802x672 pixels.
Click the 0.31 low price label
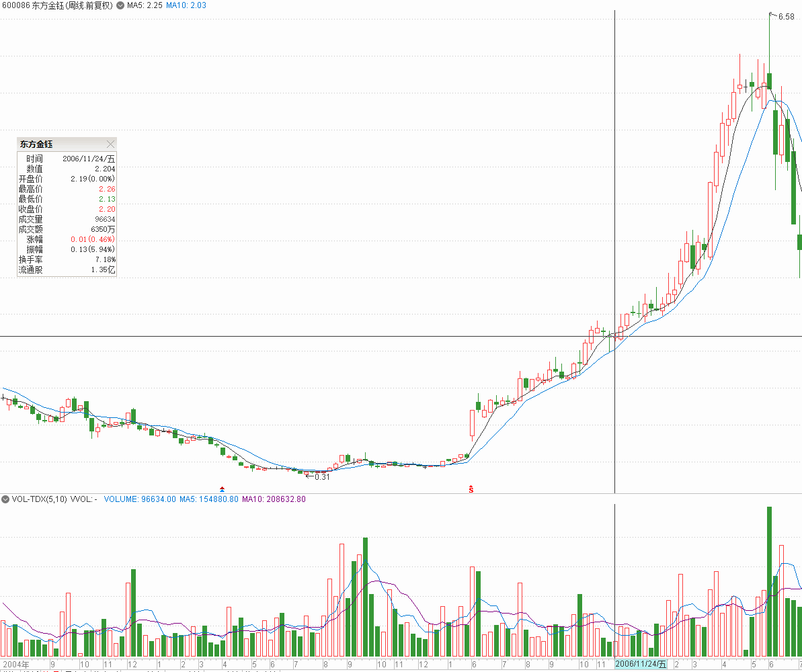321,476
